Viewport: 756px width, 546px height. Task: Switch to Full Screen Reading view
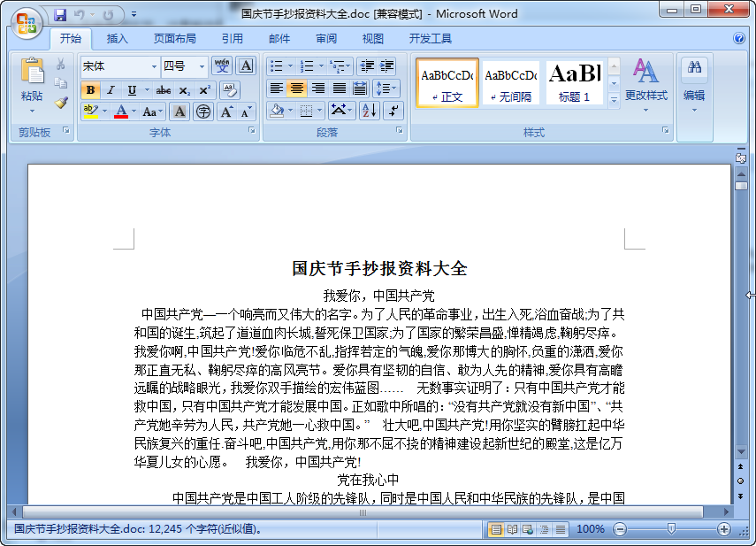tap(512, 529)
